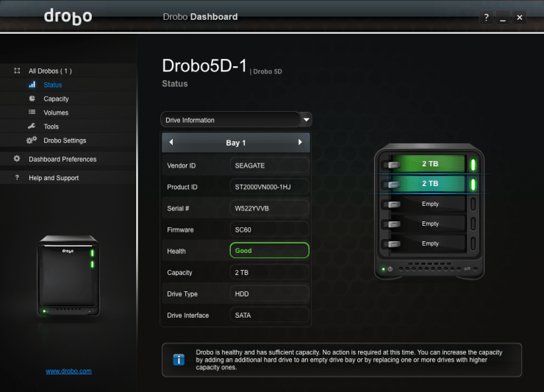The height and width of the screenshot is (392, 544).
Task: Go to previous bay with left arrow
Action: point(171,142)
